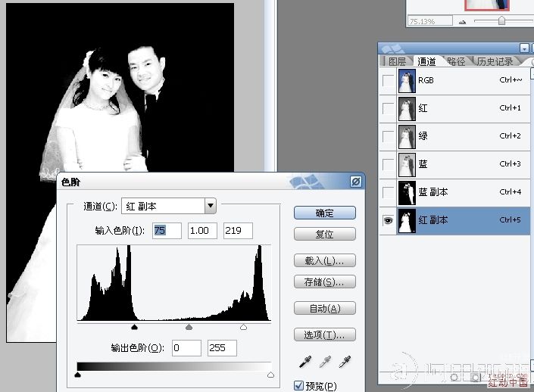Select the white point eyedropper

(345, 360)
